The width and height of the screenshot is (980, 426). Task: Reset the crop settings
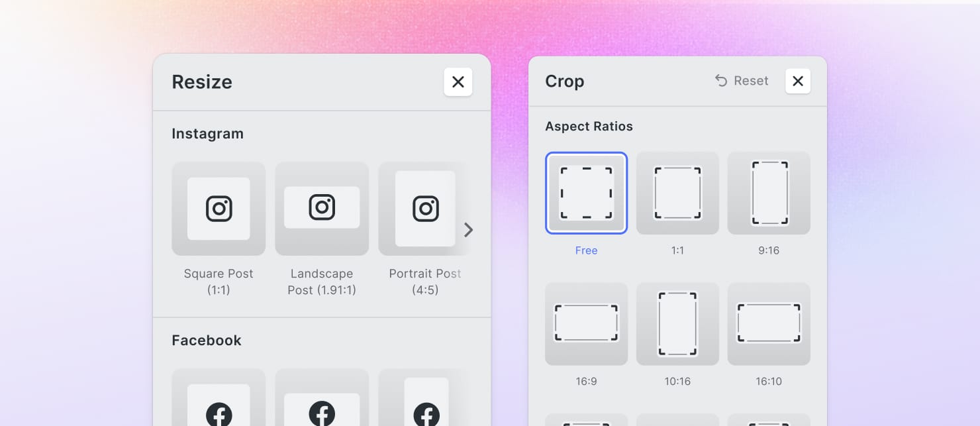[x=742, y=81]
